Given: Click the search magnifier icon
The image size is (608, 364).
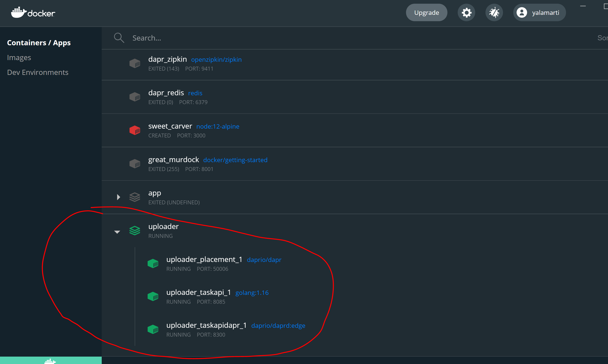Looking at the screenshot, I should click(x=119, y=38).
